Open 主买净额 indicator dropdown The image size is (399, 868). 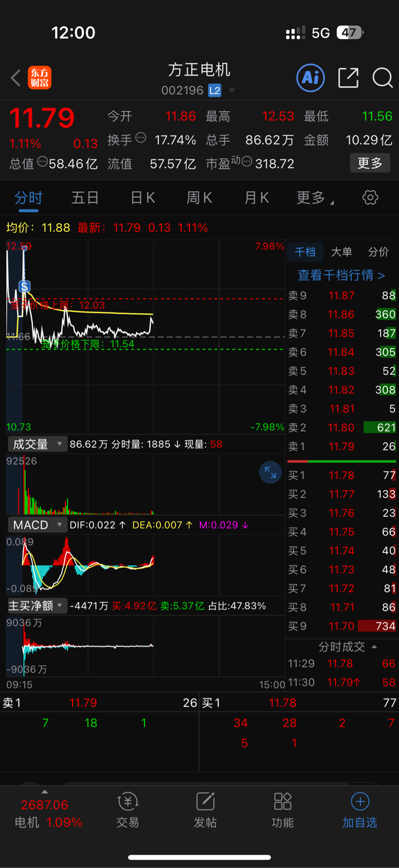pos(37,606)
